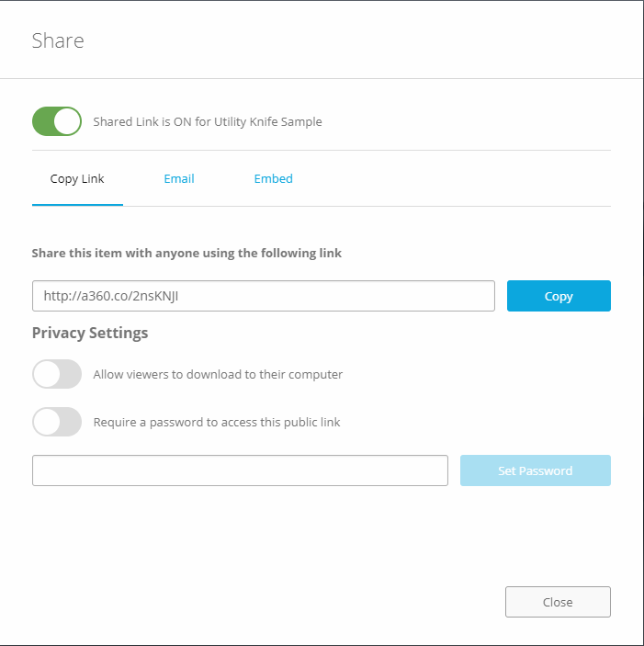Click the shared link URL field
Image resolution: width=644 pixels, height=646 pixels.
tap(264, 296)
